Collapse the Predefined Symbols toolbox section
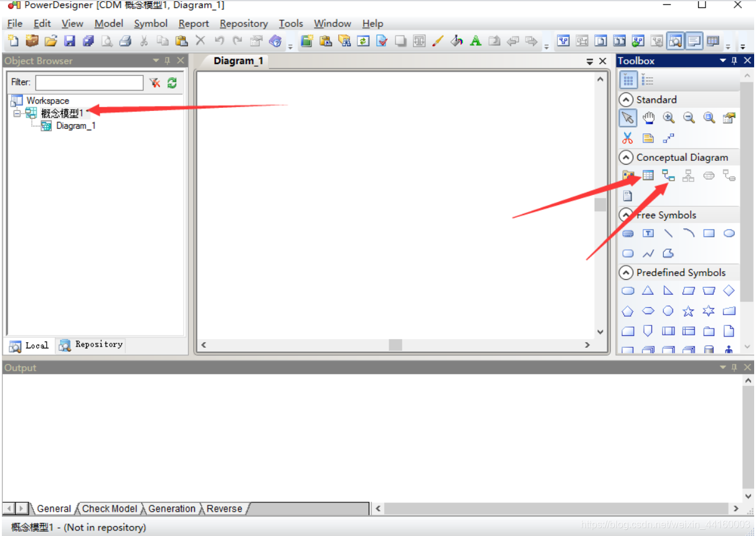This screenshot has height=536, width=756. coord(626,272)
